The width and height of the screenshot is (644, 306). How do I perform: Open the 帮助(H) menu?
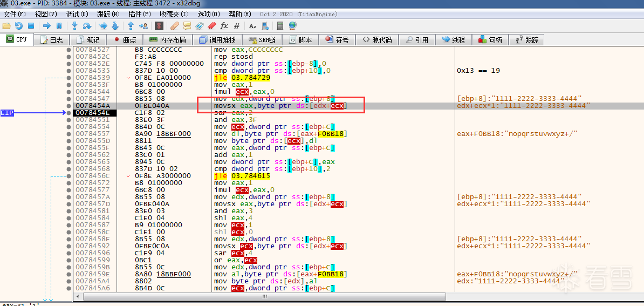(x=240, y=14)
